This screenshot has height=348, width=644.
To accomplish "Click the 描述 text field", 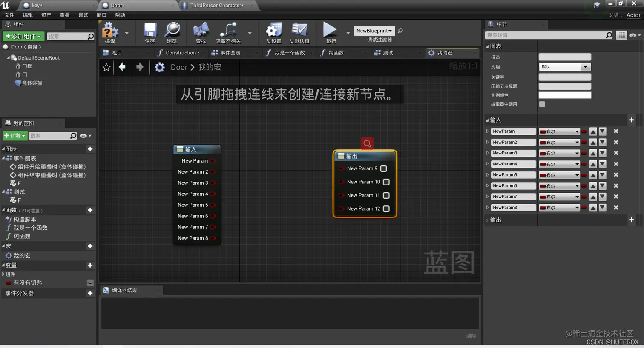I will (565, 57).
